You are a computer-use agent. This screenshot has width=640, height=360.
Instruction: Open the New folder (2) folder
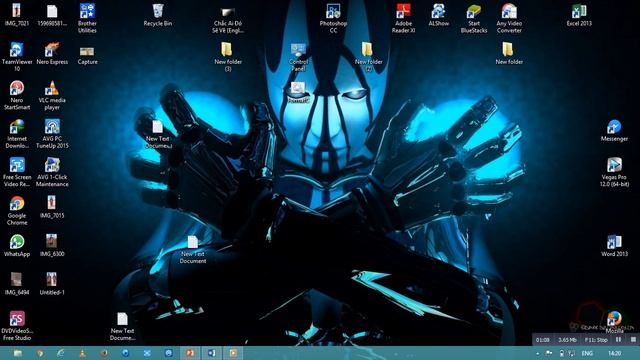(368, 56)
